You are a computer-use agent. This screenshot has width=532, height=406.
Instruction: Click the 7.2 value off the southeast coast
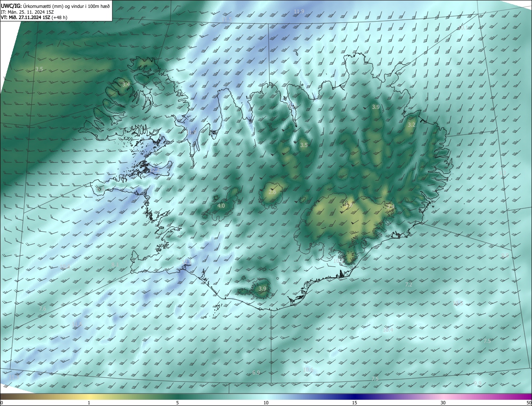pos(409,284)
